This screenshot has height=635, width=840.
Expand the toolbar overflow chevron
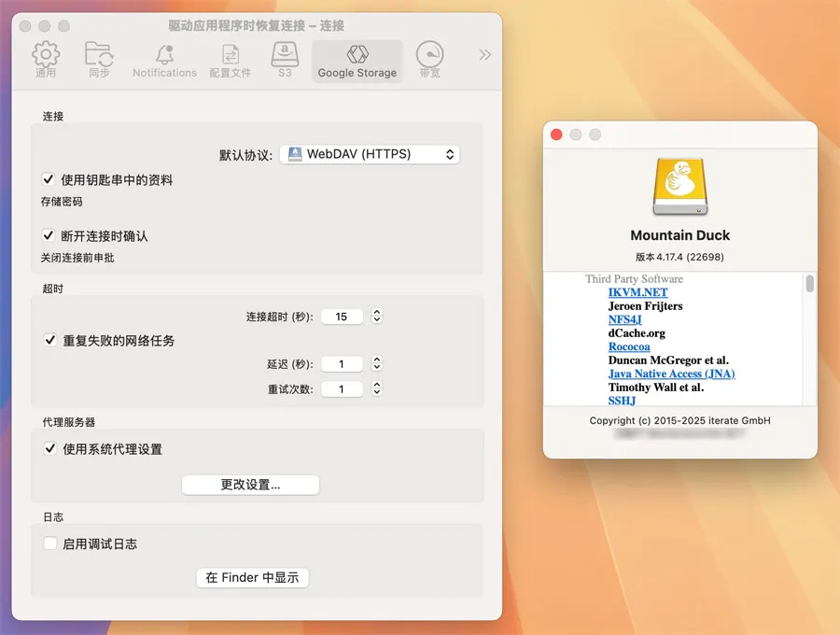(484, 55)
